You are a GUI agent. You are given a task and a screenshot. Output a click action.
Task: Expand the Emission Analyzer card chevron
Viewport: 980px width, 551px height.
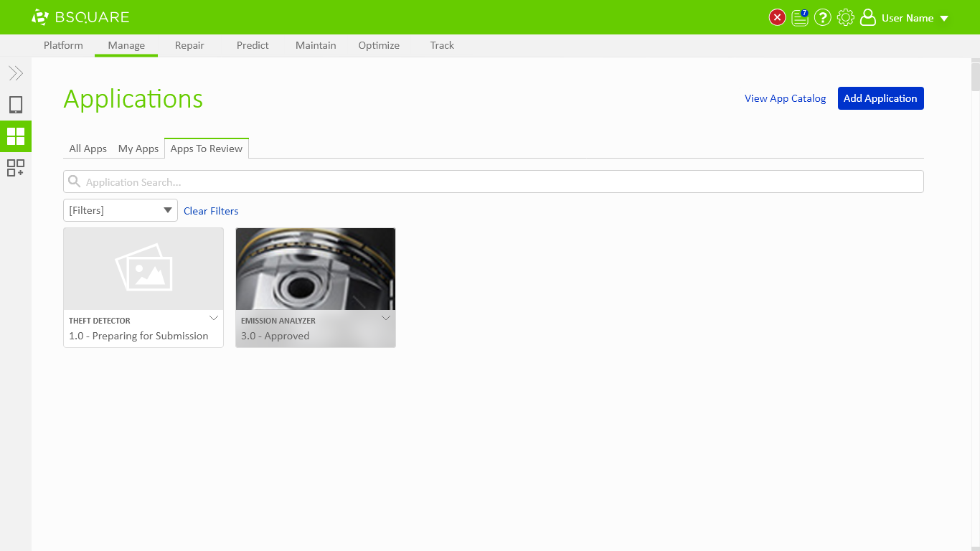pyautogui.click(x=385, y=318)
